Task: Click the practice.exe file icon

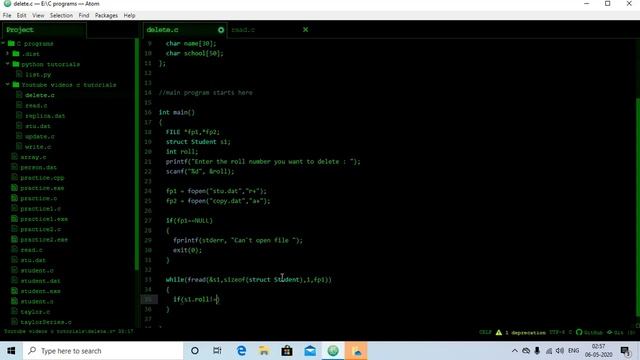Action: (14, 188)
